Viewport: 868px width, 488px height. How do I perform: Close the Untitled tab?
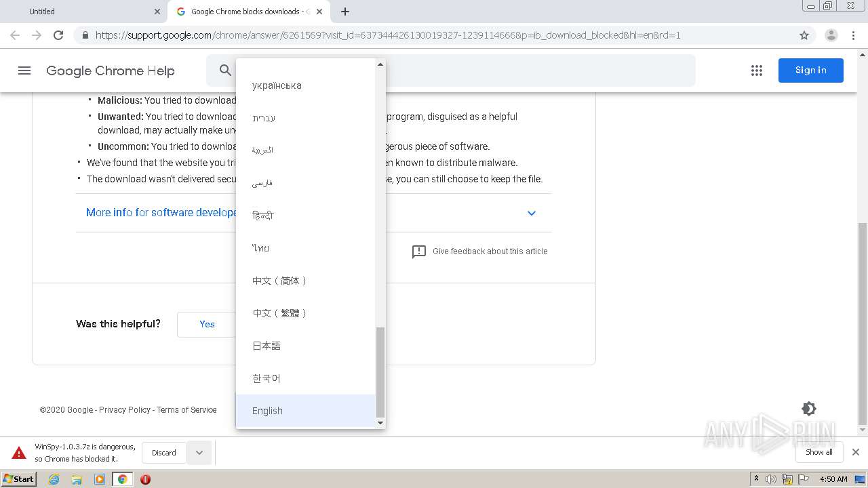157,12
